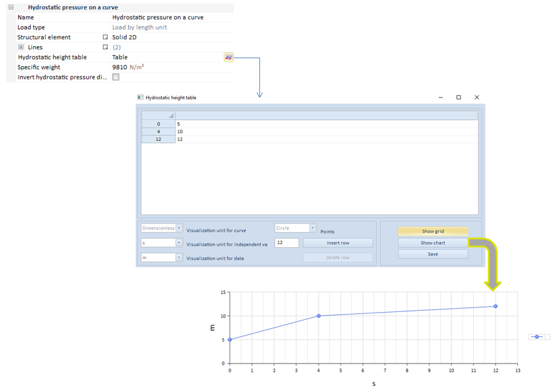Collapse Hydrostatic pressure on a curve section

click(11, 7)
